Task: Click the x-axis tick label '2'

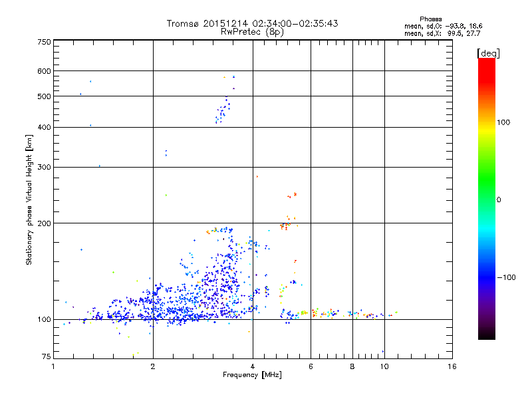Action: click(x=153, y=366)
